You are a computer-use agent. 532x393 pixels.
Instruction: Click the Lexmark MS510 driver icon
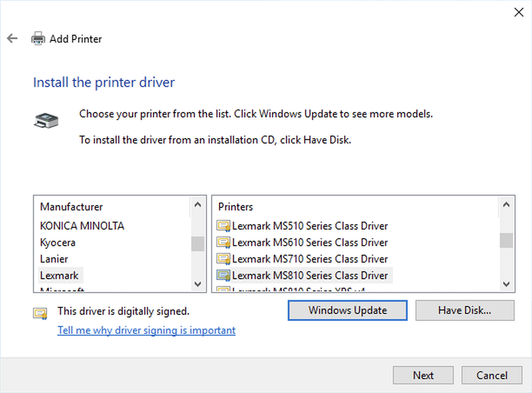coord(223,226)
